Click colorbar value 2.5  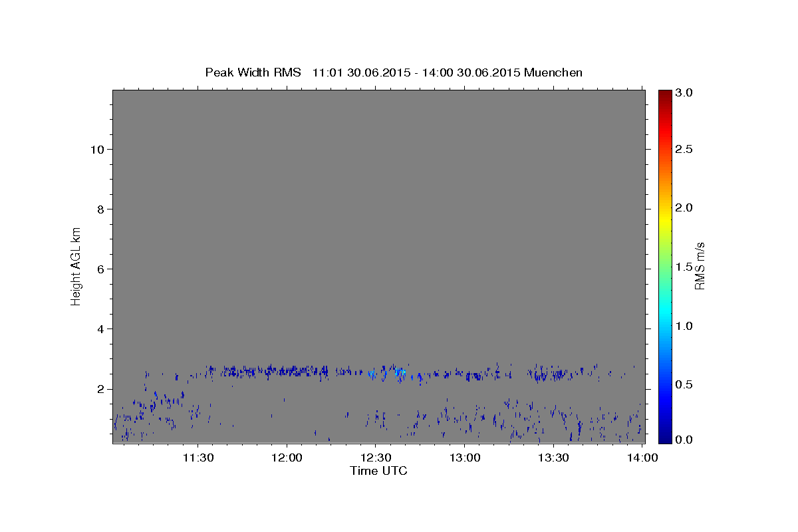[x=685, y=150]
